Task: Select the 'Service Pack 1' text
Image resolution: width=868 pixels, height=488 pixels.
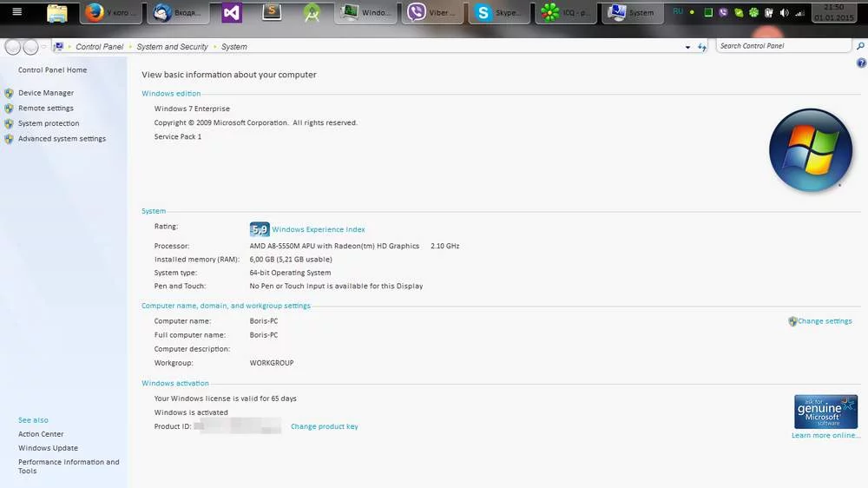Action: pos(178,136)
